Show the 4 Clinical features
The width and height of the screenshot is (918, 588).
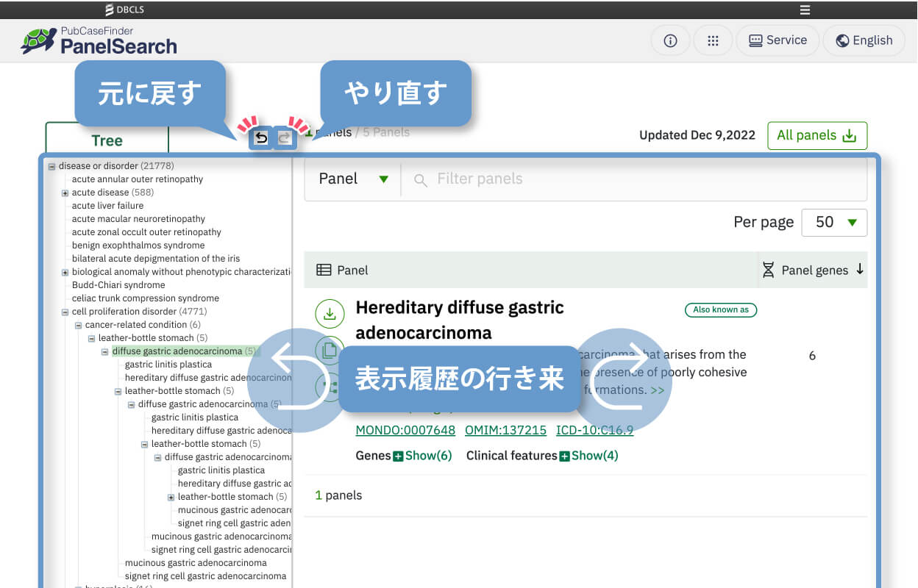click(588, 456)
